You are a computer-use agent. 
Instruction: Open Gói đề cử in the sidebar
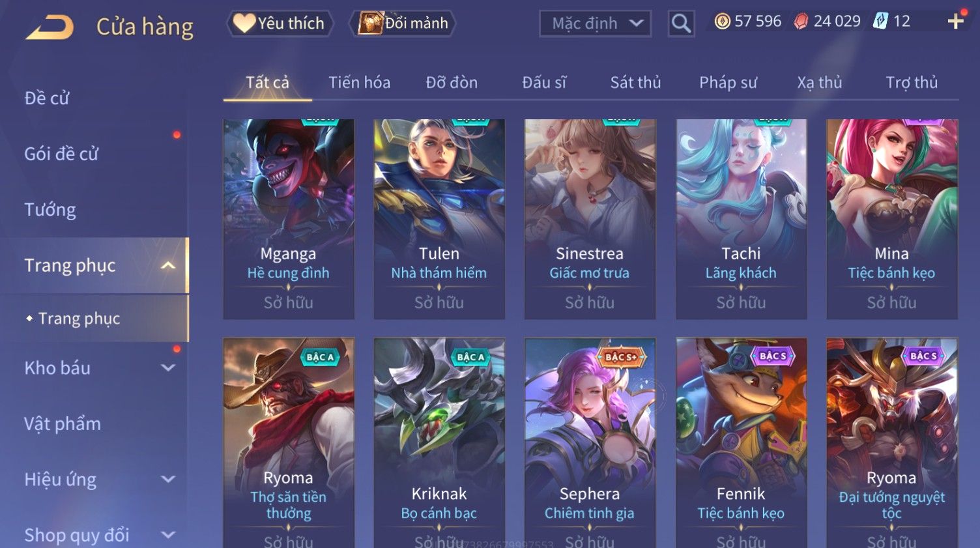pyautogui.click(x=61, y=154)
